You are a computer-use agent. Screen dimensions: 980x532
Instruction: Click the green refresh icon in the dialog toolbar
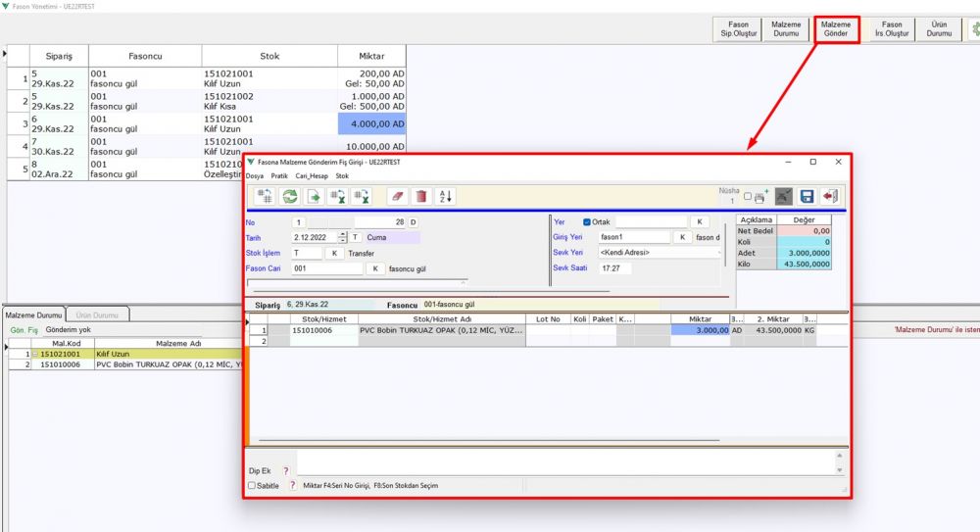click(290, 196)
